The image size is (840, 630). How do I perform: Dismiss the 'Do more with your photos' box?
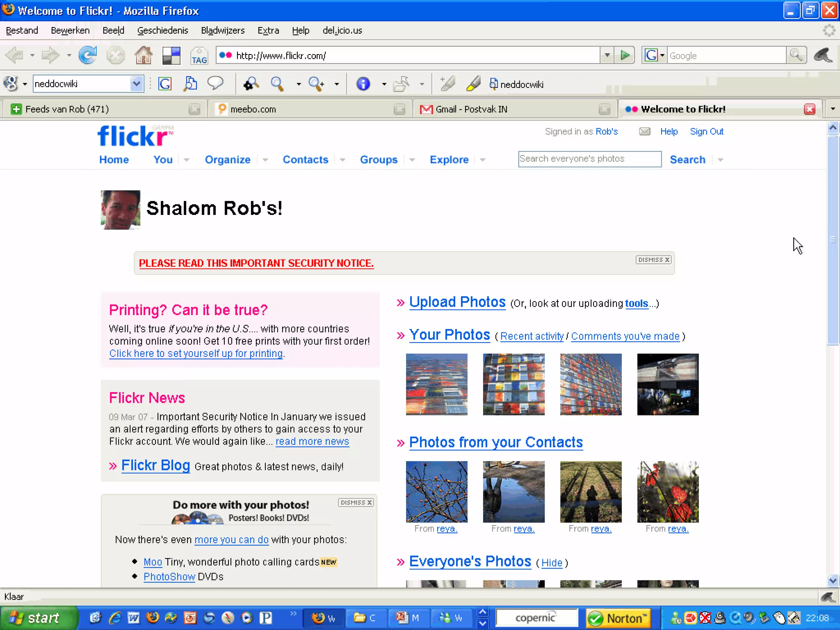[x=356, y=503]
